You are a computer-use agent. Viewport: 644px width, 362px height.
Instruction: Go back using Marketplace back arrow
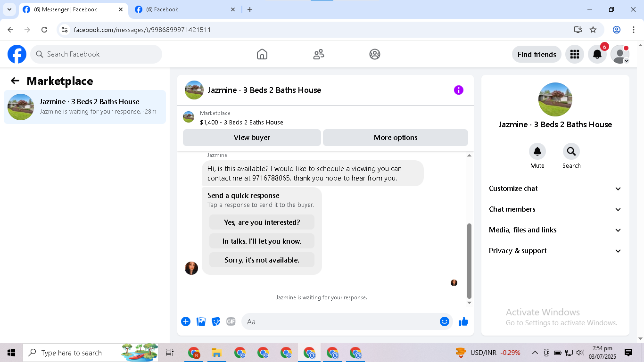coord(15,81)
